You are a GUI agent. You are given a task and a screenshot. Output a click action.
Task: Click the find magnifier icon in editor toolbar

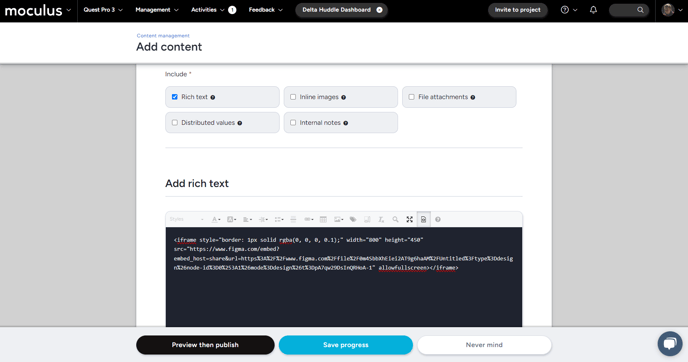tap(395, 219)
